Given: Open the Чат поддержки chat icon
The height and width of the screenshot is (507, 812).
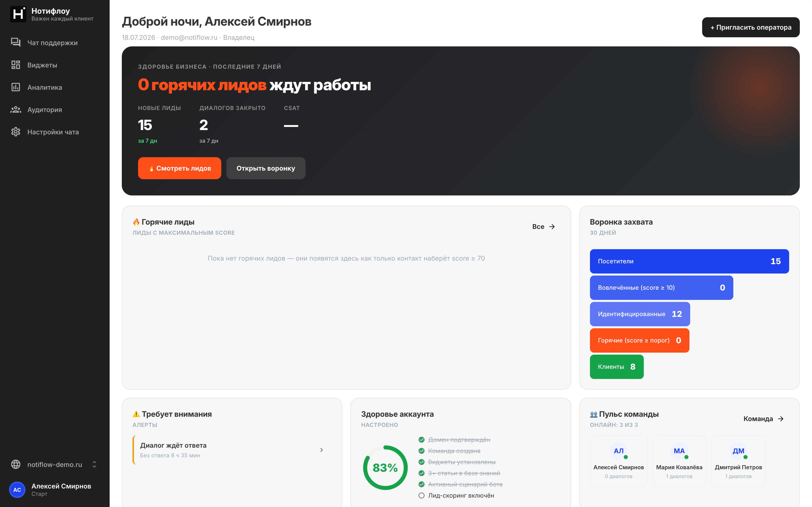Looking at the screenshot, I should pyautogui.click(x=15, y=43).
